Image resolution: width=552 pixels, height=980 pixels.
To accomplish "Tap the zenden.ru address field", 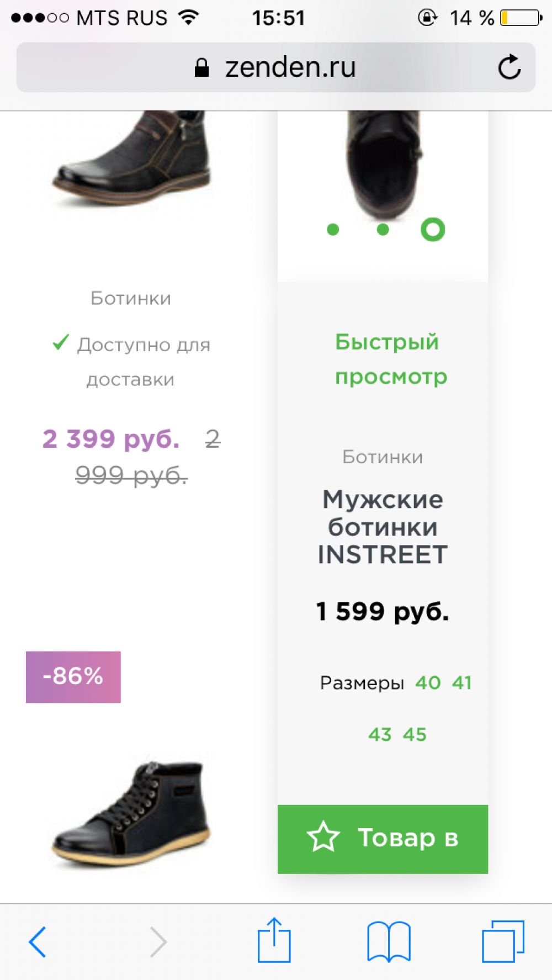I will [x=290, y=67].
